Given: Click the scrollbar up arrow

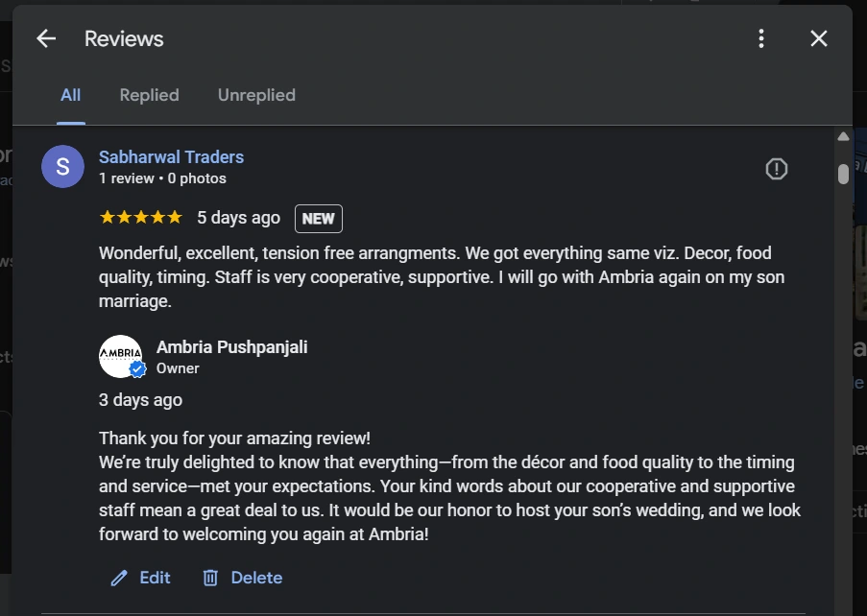Looking at the screenshot, I should (x=843, y=137).
